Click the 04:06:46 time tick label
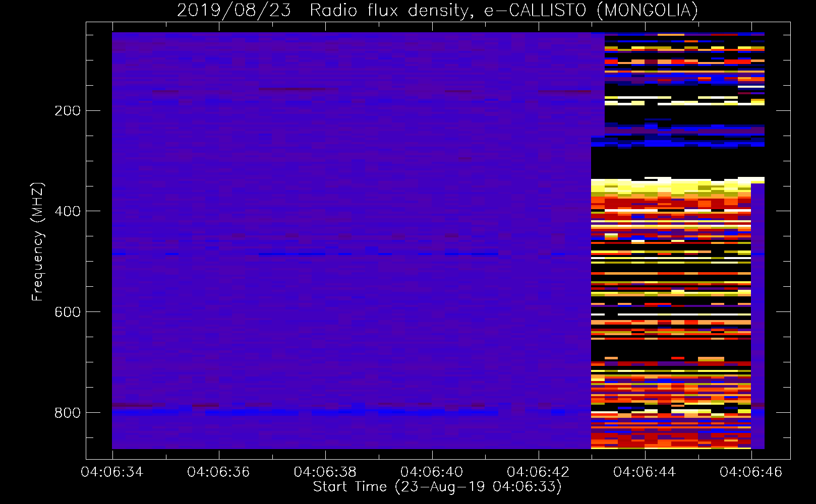This screenshot has height=504, width=816. click(751, 472)
